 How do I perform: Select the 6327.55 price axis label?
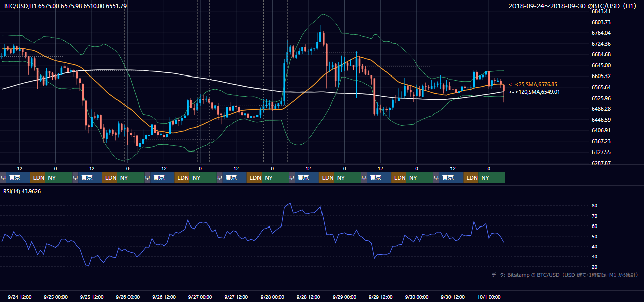(x=602, y=152)
